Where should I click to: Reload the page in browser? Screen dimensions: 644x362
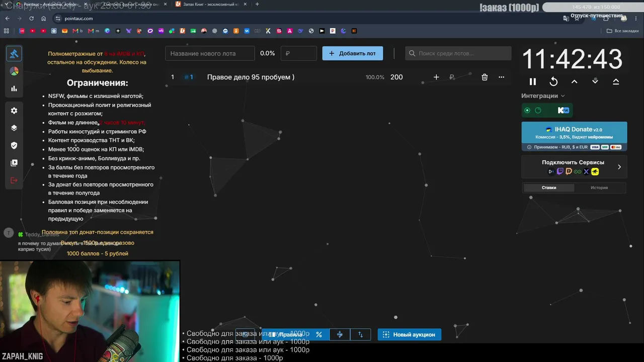tap(31, 19)
